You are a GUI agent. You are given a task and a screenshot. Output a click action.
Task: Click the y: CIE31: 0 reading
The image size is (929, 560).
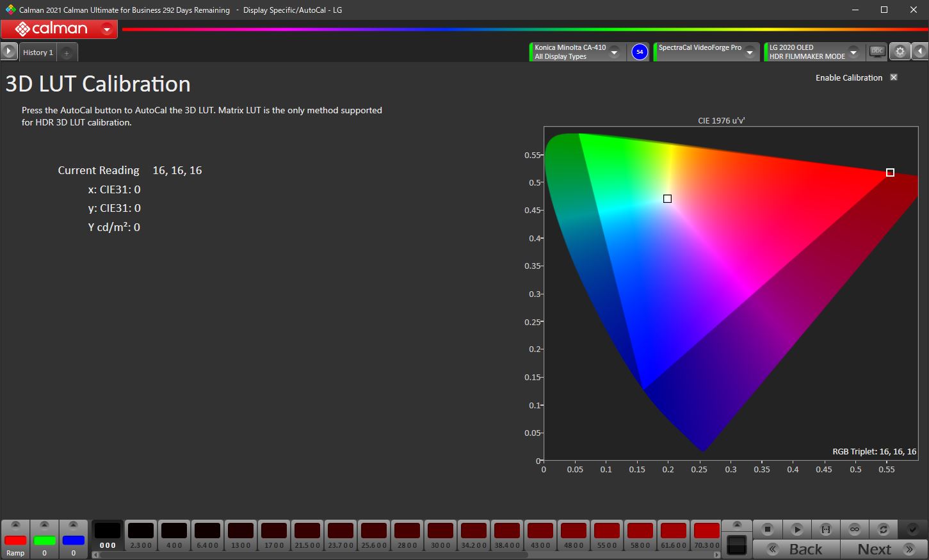coord(114,208)
